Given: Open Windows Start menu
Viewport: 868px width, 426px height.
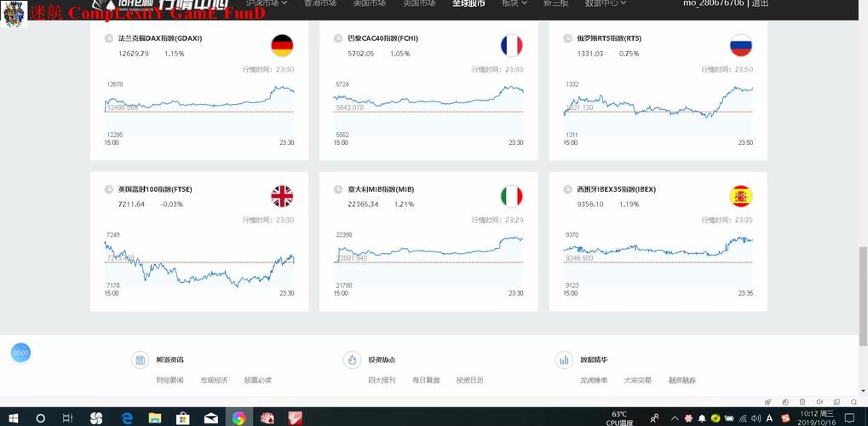Looking at the screenshot, I should click(14, 418).
